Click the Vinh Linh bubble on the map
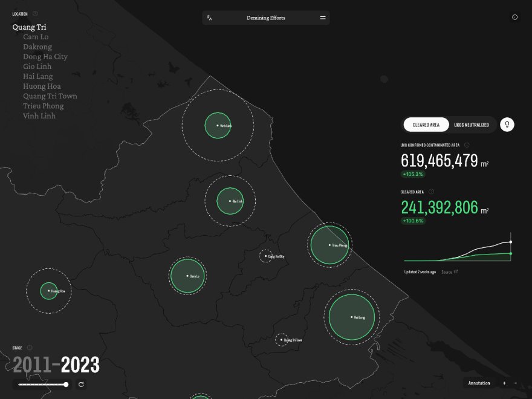This screenshot has width=532, height=399. pyautogui.click(x=218, y=125)
